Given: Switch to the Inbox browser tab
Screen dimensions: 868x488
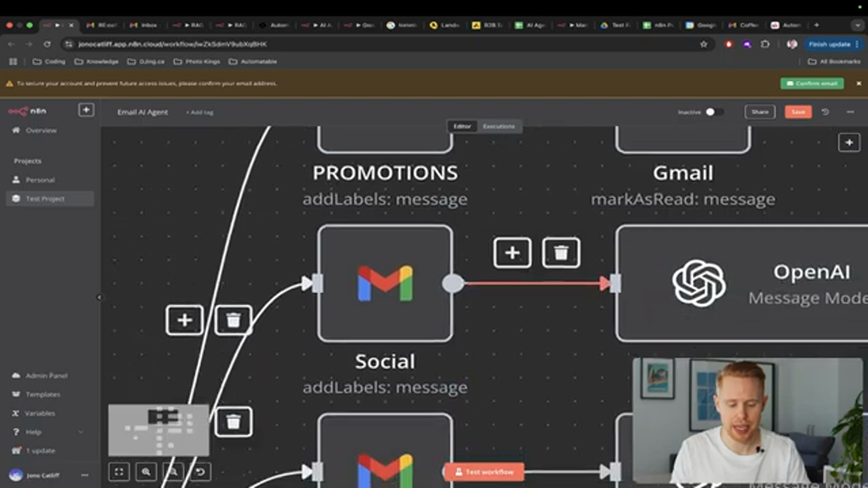Looking at the screenshot, I should [x=144, y=25].
